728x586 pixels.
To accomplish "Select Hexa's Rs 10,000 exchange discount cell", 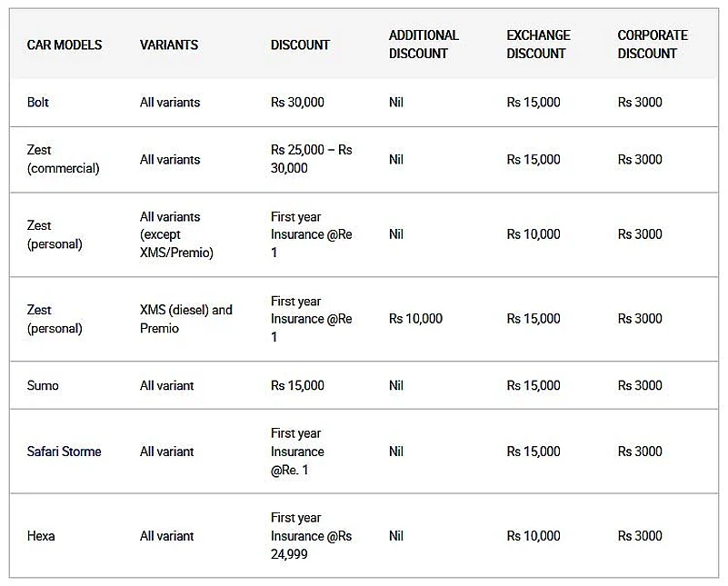I will [534, 536].
